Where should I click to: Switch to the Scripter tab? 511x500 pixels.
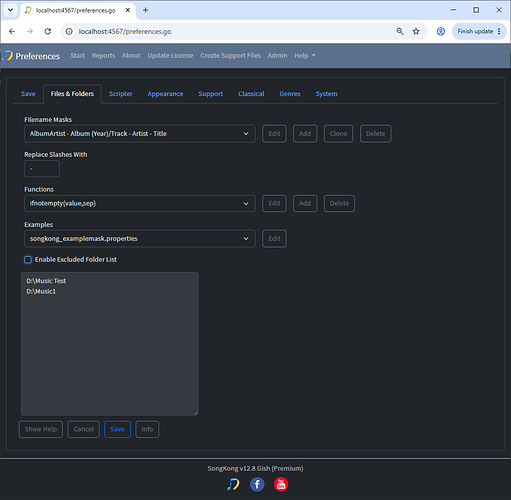121,94
